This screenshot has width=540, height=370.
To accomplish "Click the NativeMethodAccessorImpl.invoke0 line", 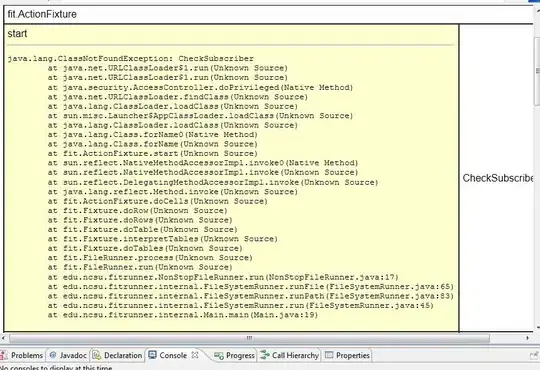I will 203,163.
